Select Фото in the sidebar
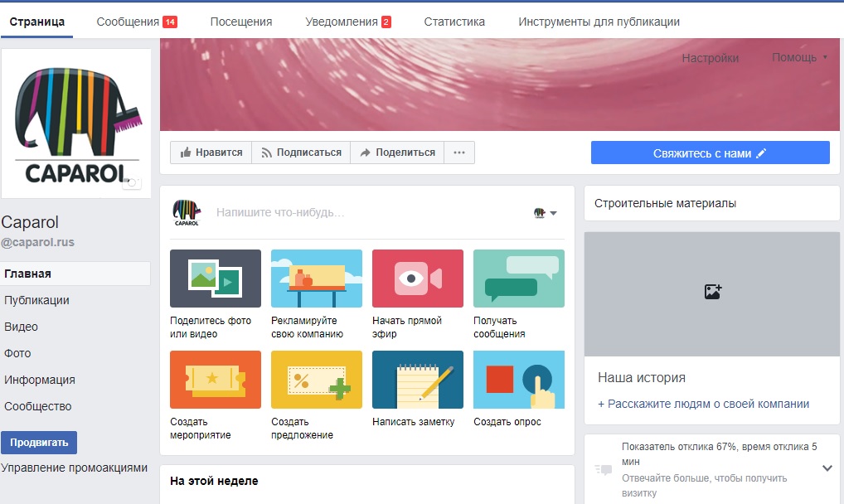 17,353
